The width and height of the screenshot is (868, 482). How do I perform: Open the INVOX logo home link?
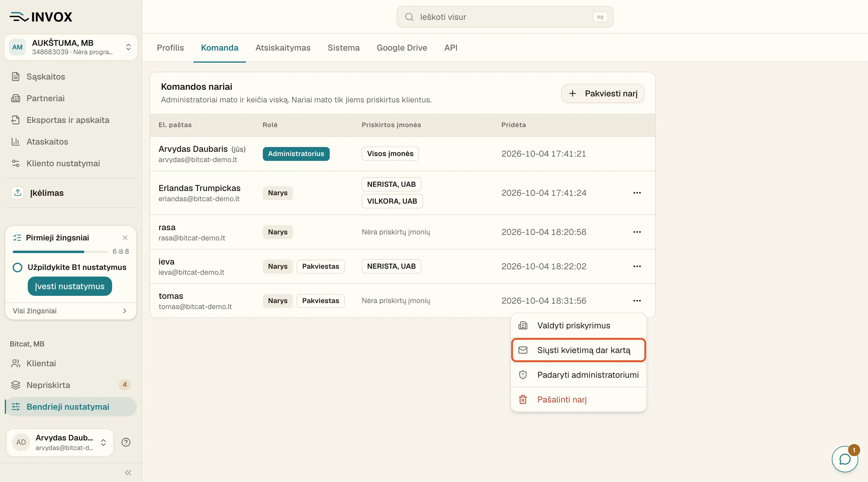pos(41,17)
